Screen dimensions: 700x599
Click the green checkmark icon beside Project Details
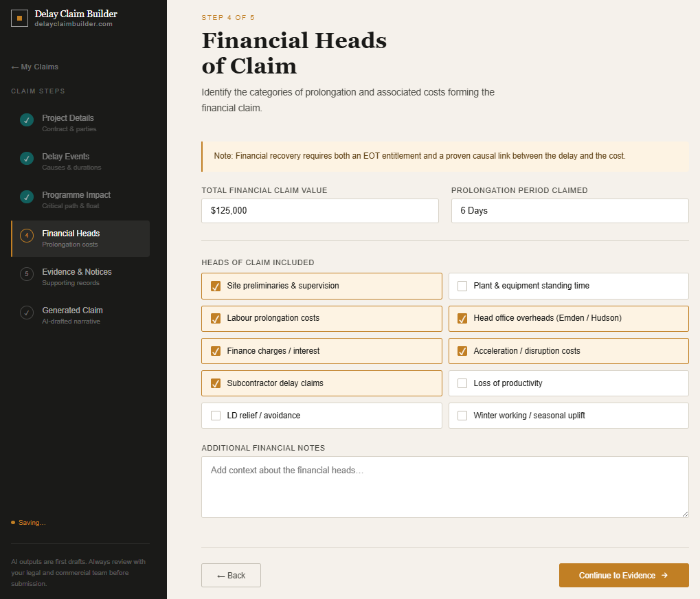tap(26, 120)
